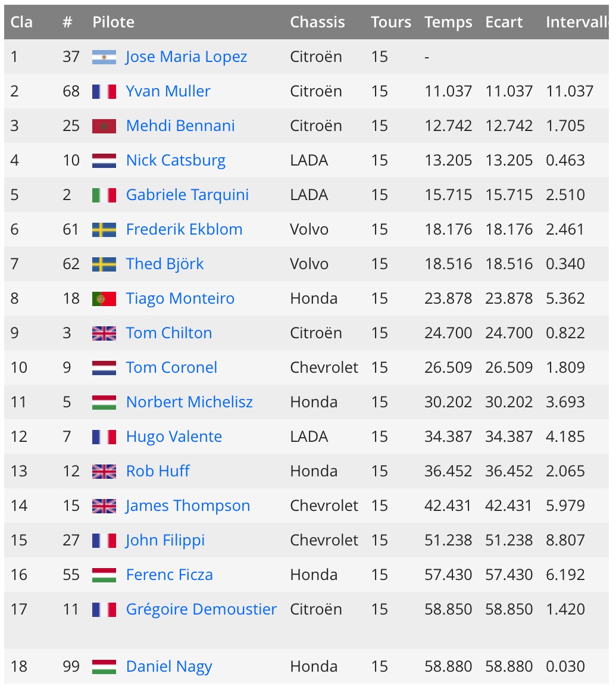Click the Ecart column header
Viewport: 616px width, 686px height.
pyautogui.click(x=504, y=22)
